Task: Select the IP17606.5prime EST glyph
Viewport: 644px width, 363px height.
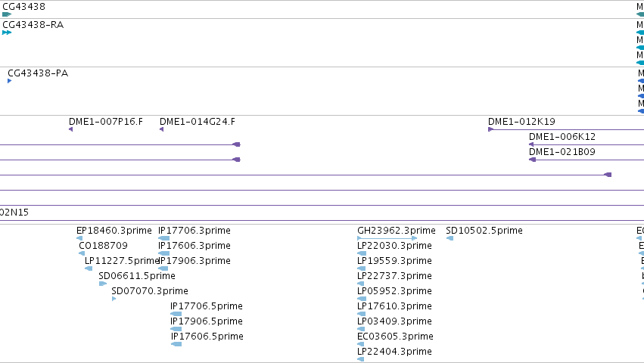Action: tap(176, 345)
